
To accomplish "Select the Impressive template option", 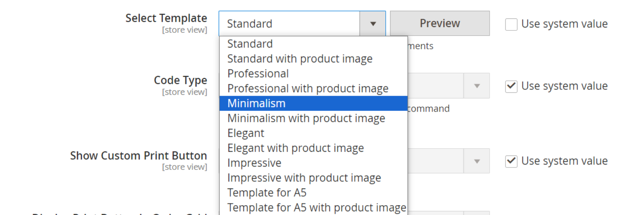I will click(x=254, y=163).
